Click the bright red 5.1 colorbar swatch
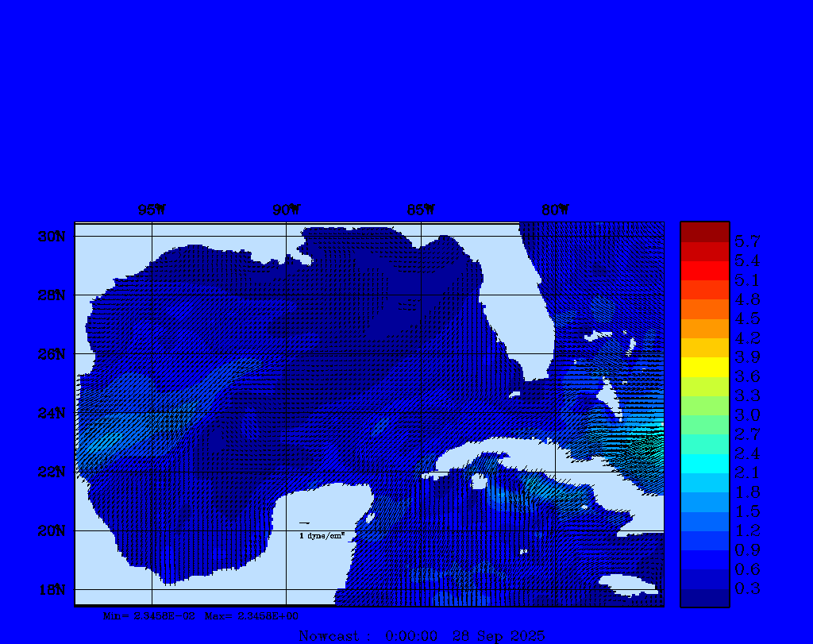The image size is (813, 644). (704, 271)
